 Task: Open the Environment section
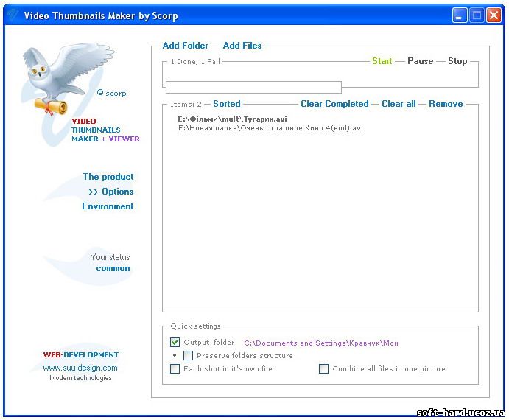click(108, 206)
